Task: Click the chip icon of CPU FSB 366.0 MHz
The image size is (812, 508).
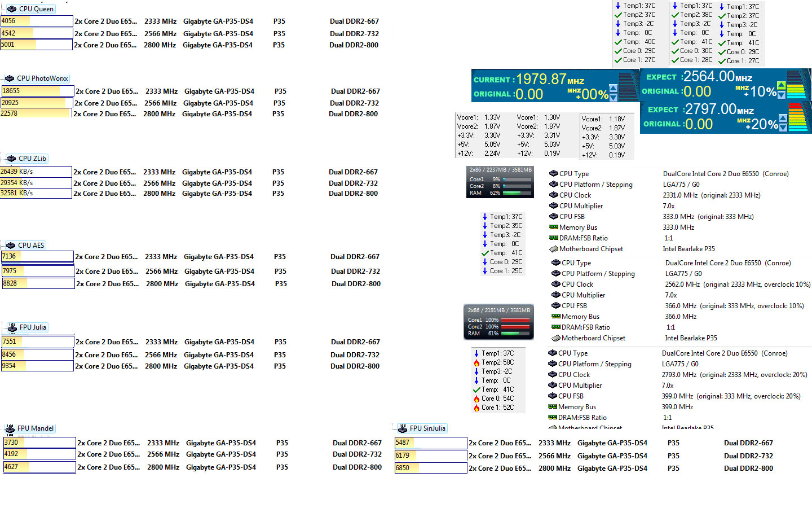Action: coord(555,306)
